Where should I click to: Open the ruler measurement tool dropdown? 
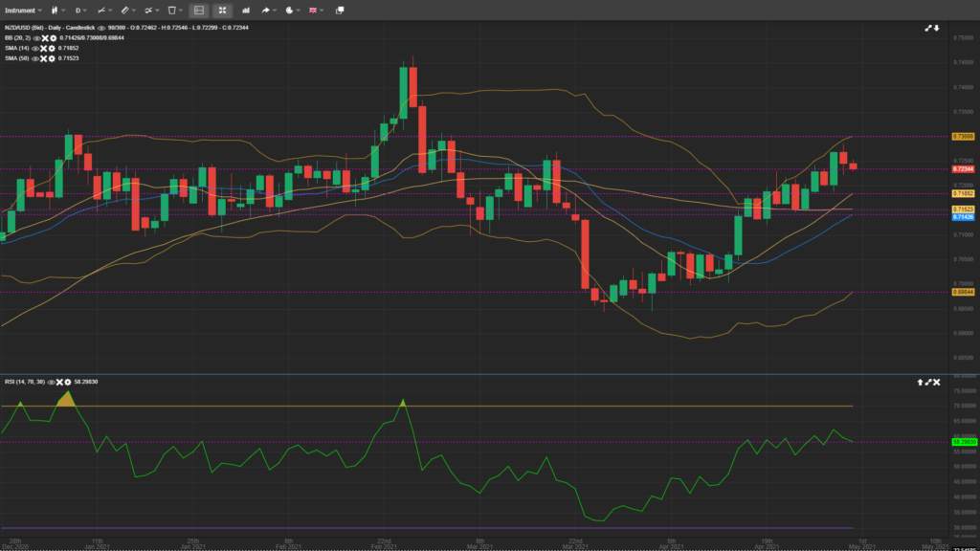[x=127, y=11]
